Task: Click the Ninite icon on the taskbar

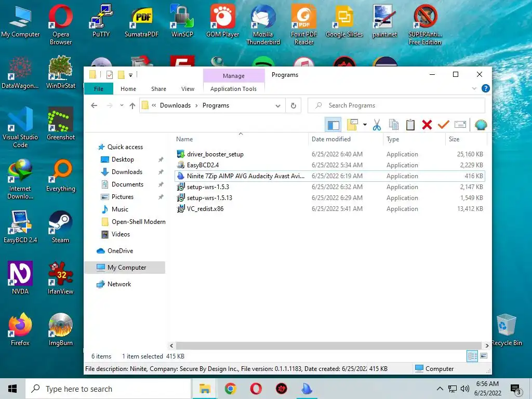Action: coord(307,389)
